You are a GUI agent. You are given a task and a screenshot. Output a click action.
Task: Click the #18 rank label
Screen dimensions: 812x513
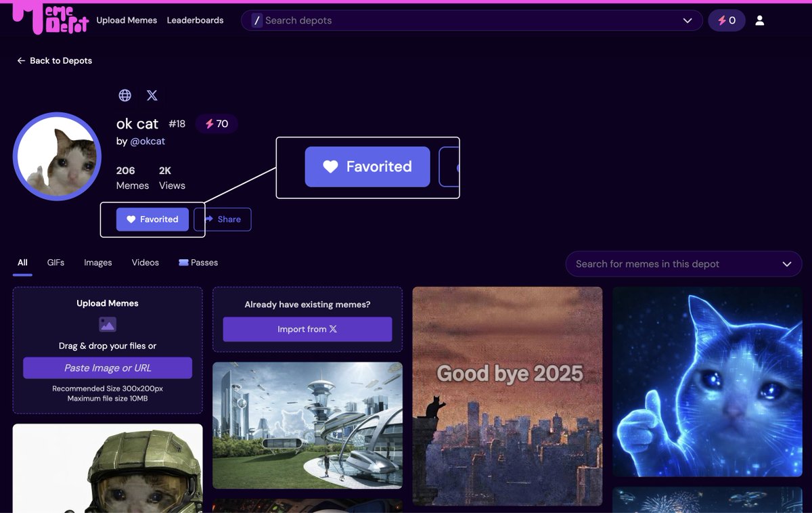177,124
